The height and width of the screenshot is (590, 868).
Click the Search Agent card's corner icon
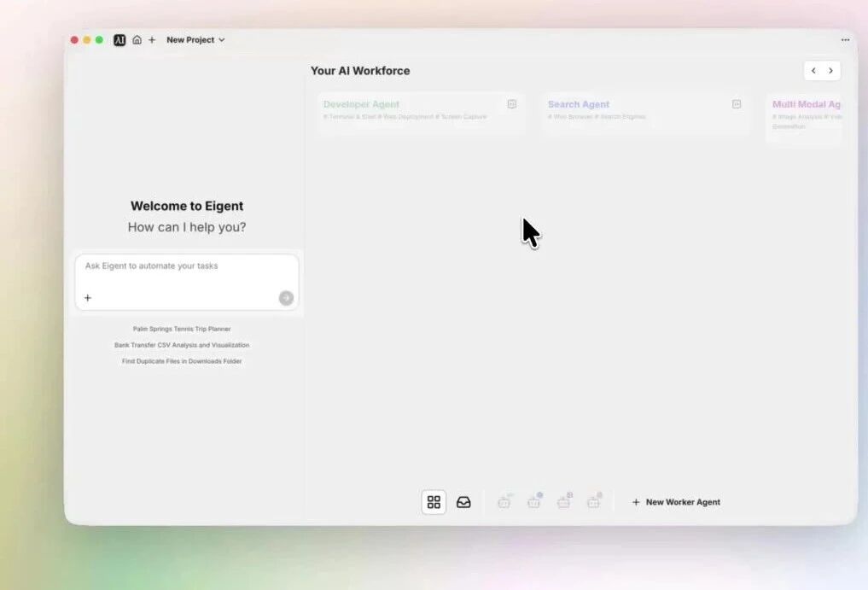point(737,104)
